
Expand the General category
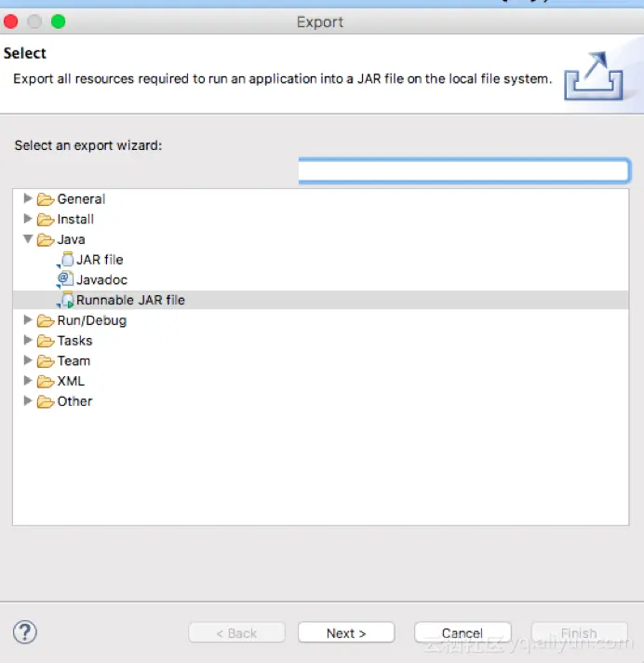[28, 198]
